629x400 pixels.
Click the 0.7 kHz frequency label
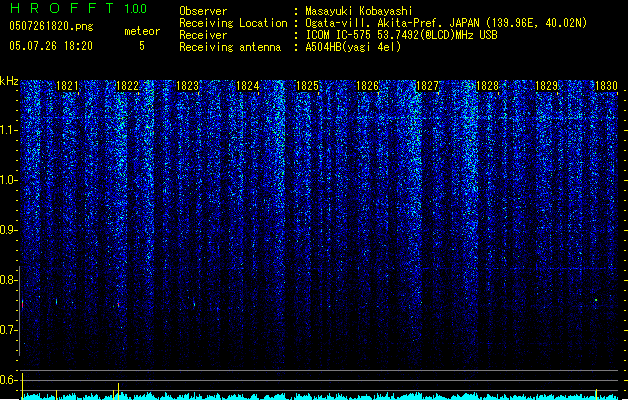coord(9,330)
